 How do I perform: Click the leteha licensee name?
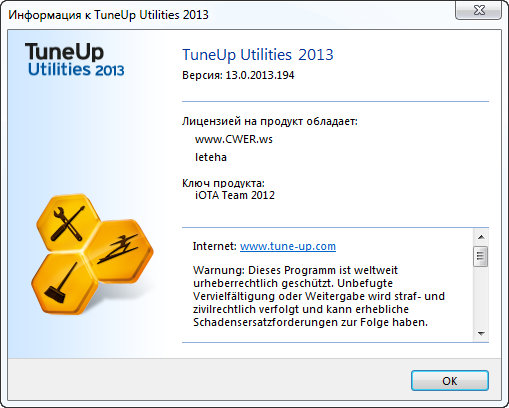coord(211,157)
